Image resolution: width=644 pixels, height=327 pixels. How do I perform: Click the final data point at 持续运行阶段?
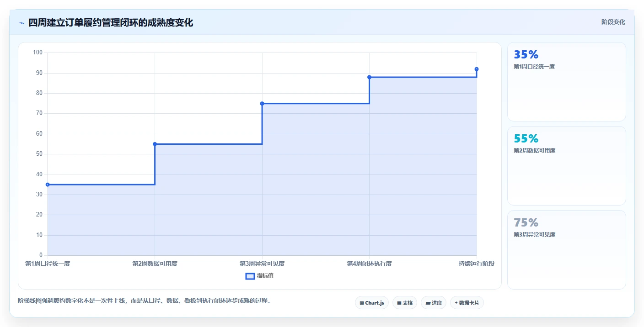point(477,69)
